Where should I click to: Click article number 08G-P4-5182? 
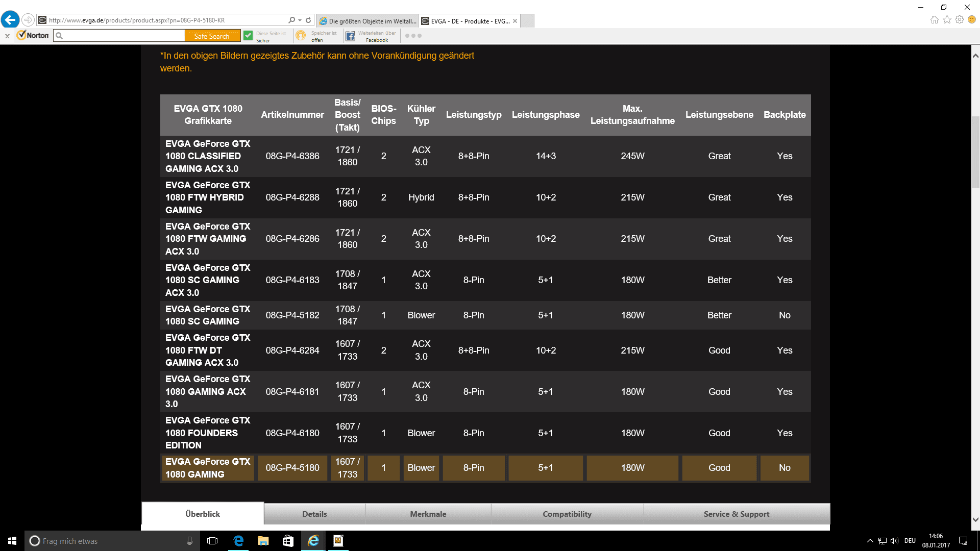pos(292,315)
